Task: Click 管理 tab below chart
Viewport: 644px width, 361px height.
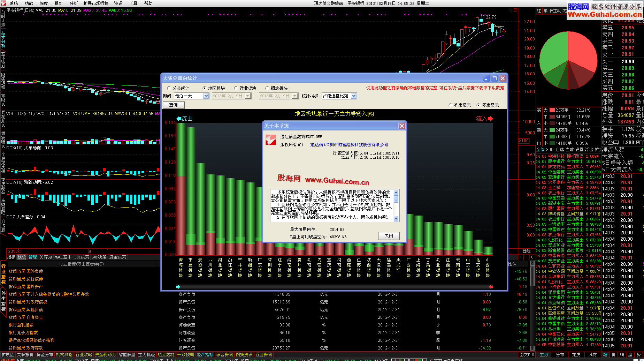Action: pos(33,257)
